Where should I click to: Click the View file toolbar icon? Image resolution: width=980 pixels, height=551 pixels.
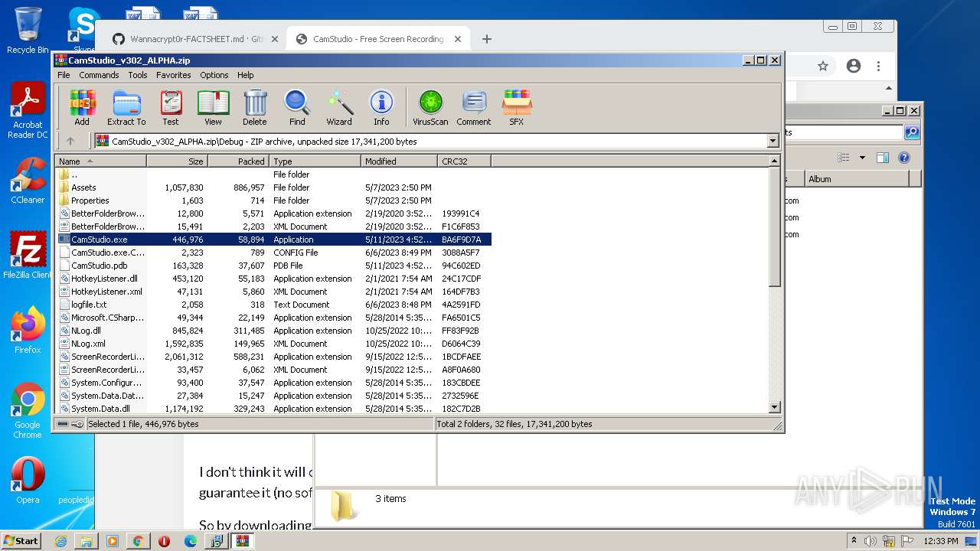pos(213,108)
